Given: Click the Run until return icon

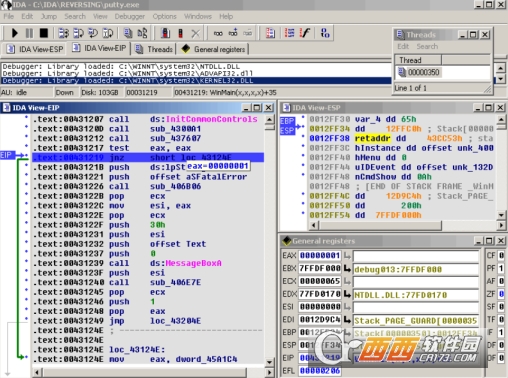Looking at the screenshot, I should [93, 33].
